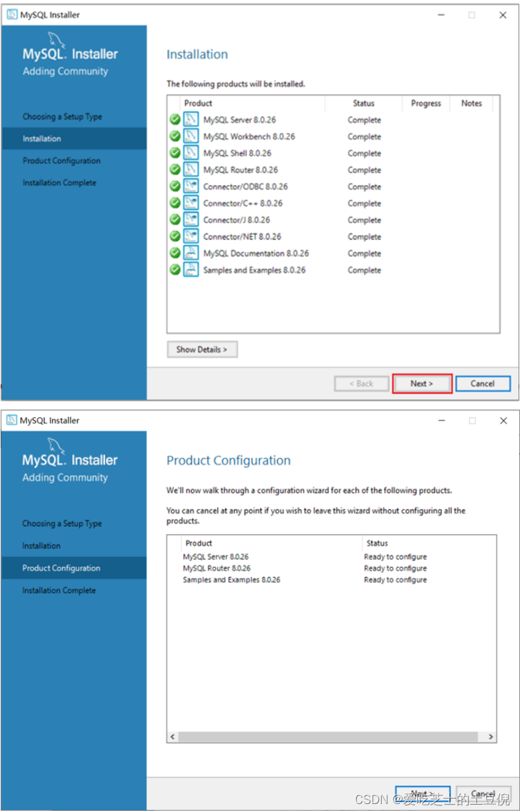Select Choosing a Setup Type step in Installation window sidebar
The height and width of the screenshot is (812, 520).
pos(62,116)
